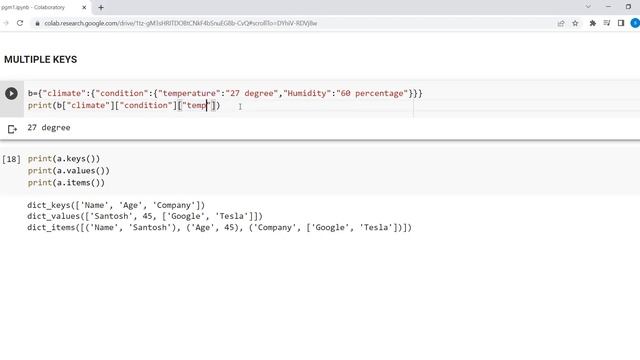Open the tab search dropdown chevron

click(588, 7)
